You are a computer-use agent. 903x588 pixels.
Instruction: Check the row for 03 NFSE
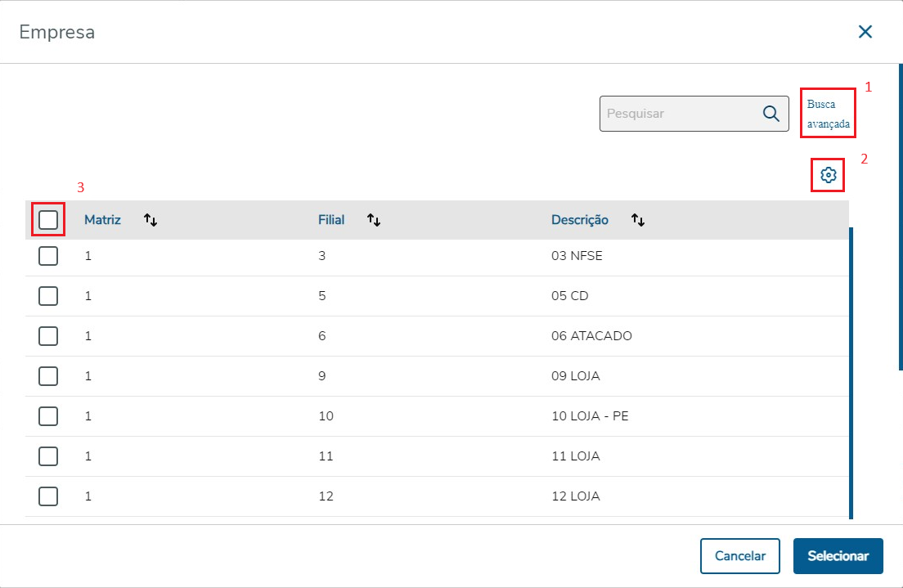pos(48,256)
